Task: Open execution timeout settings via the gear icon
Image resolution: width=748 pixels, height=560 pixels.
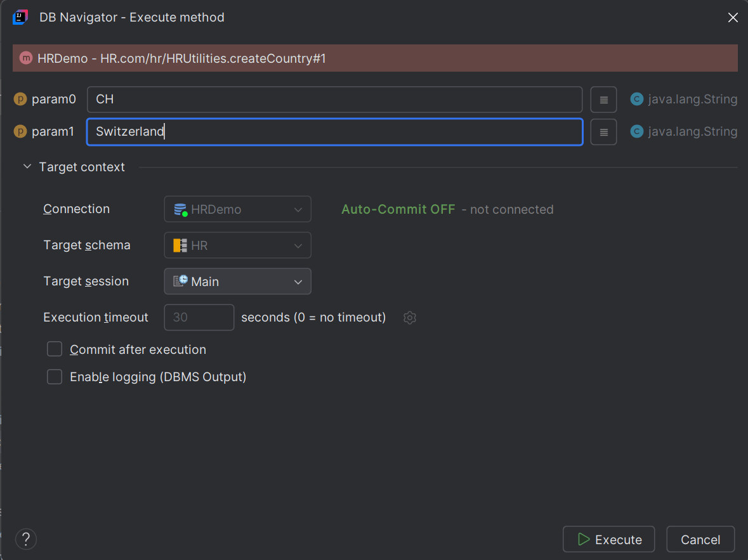Action: (409, 317)
